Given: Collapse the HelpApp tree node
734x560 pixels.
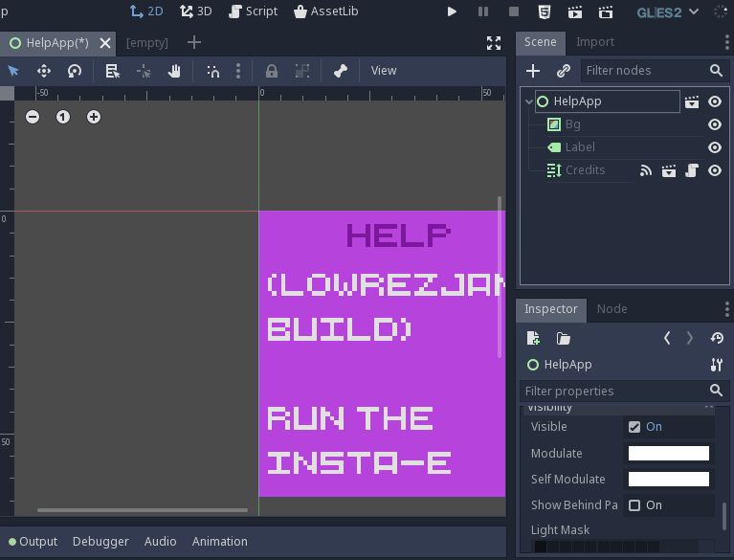Looking at the screenshot, I should coord(529,101).
